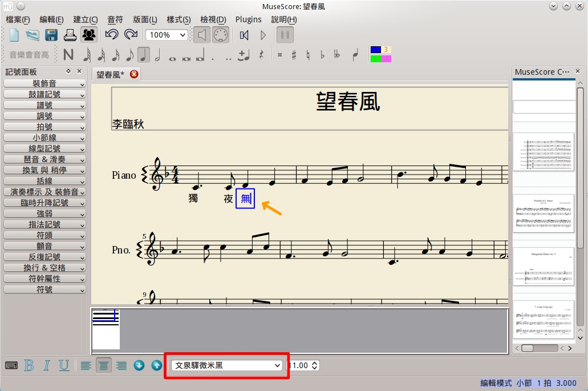Move the text up with the superscript arrow
Viewport: 588px width, 391px height.
[x=157, y=365]
